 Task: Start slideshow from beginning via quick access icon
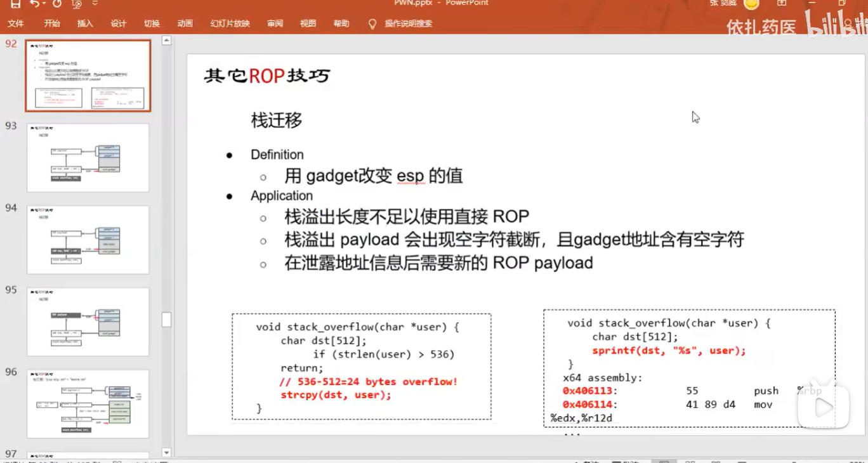coord(77,4)
